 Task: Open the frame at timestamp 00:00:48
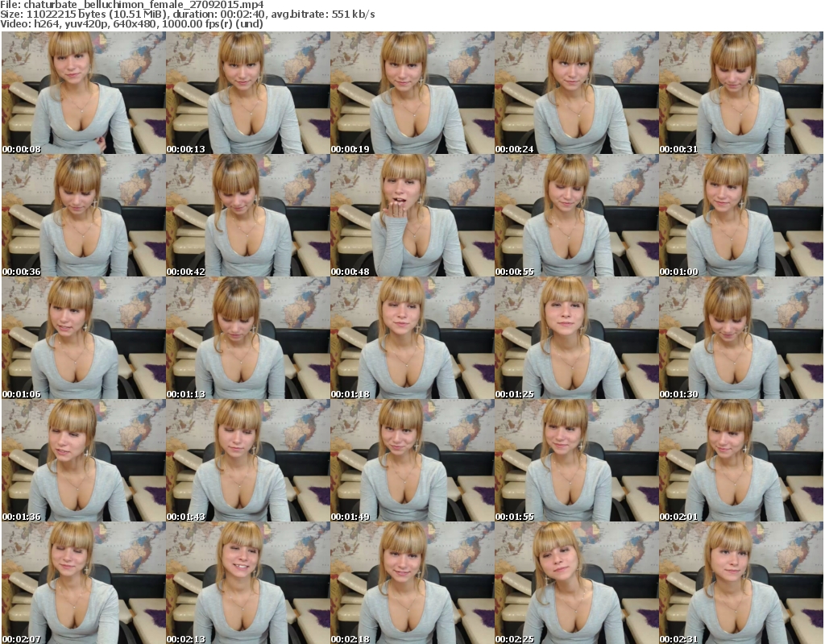click(412, 215)
